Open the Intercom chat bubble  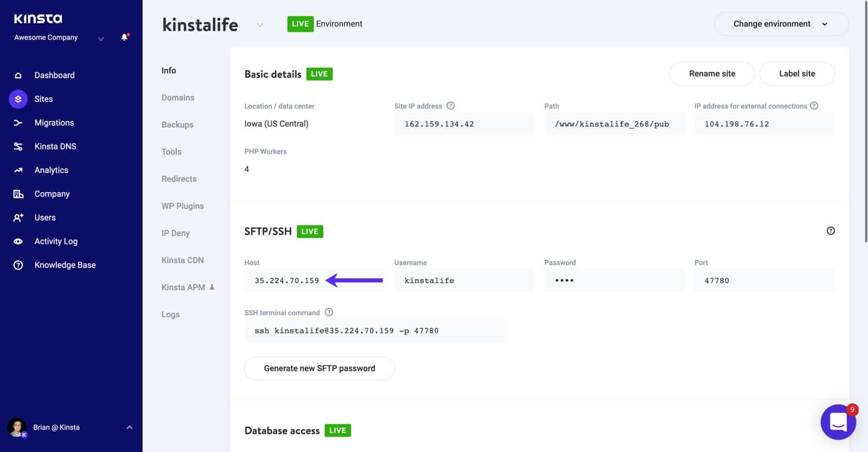click(838, 422)
